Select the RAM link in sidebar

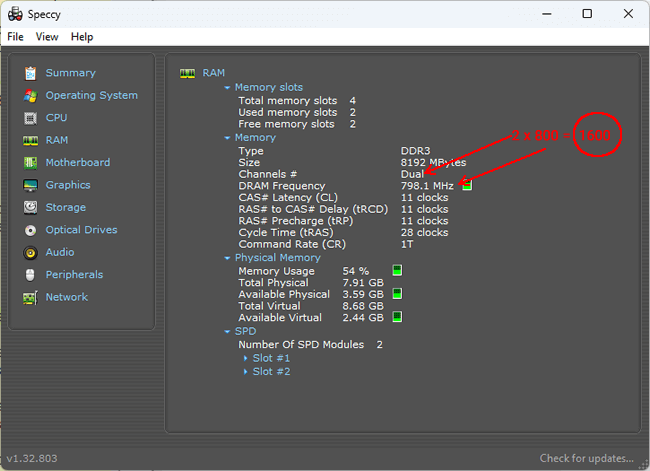click(56, 140)
